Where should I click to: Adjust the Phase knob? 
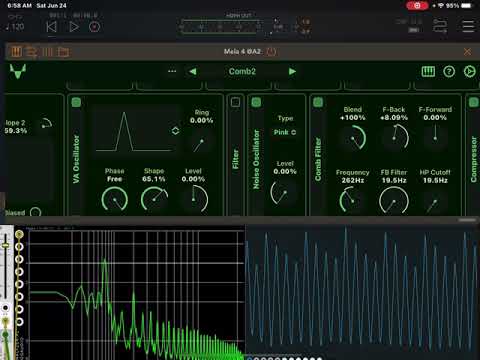[115, 199]
